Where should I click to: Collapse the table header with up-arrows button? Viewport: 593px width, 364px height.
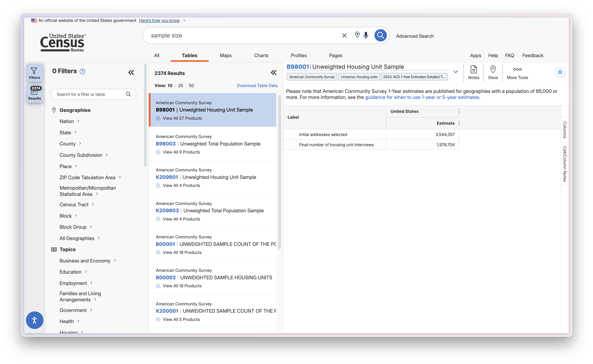coord(560,72)
